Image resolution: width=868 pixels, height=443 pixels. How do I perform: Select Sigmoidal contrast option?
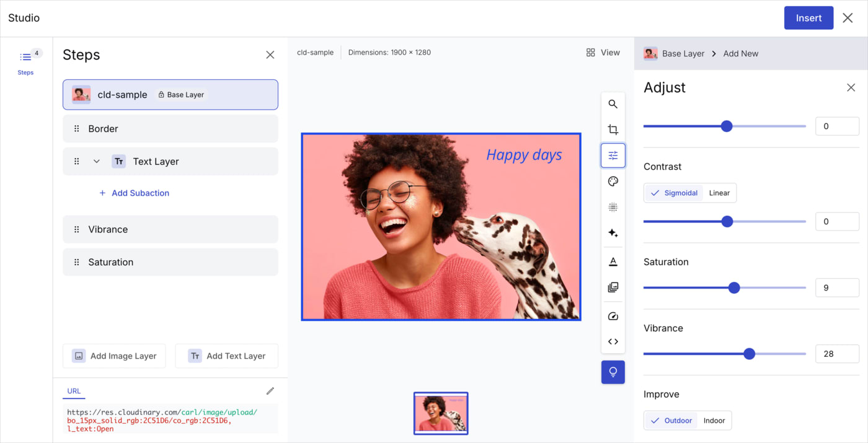tap(674, 193)
